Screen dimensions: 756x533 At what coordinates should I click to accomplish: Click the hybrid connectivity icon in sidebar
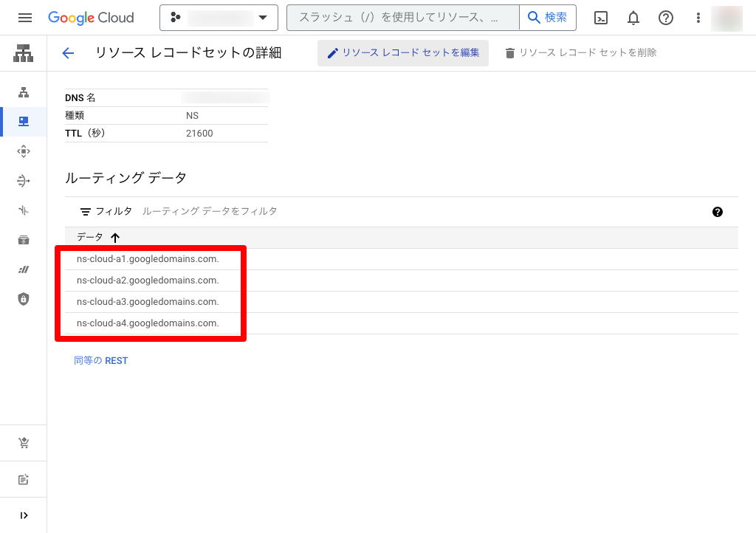pos(23,210)
